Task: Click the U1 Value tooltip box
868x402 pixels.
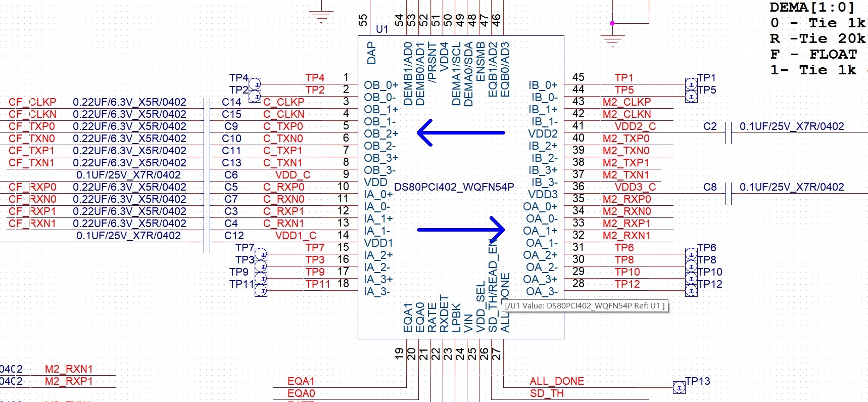Action: [x=585, y=306]
